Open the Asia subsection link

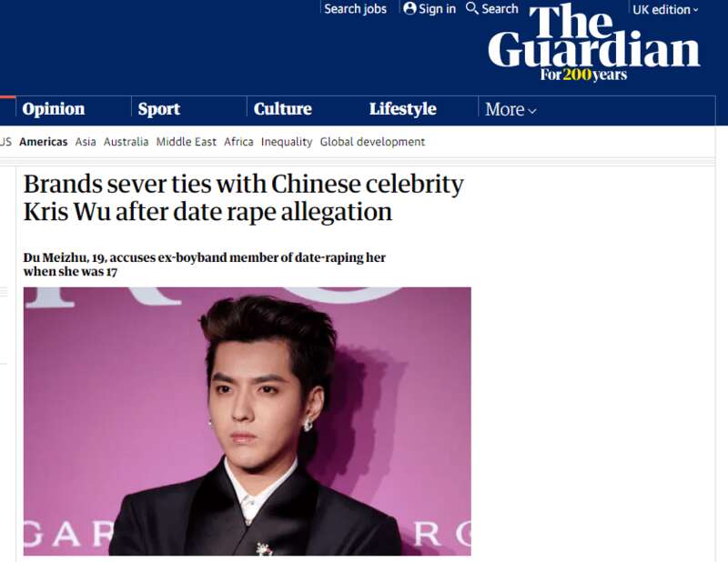tap(86, 142)
